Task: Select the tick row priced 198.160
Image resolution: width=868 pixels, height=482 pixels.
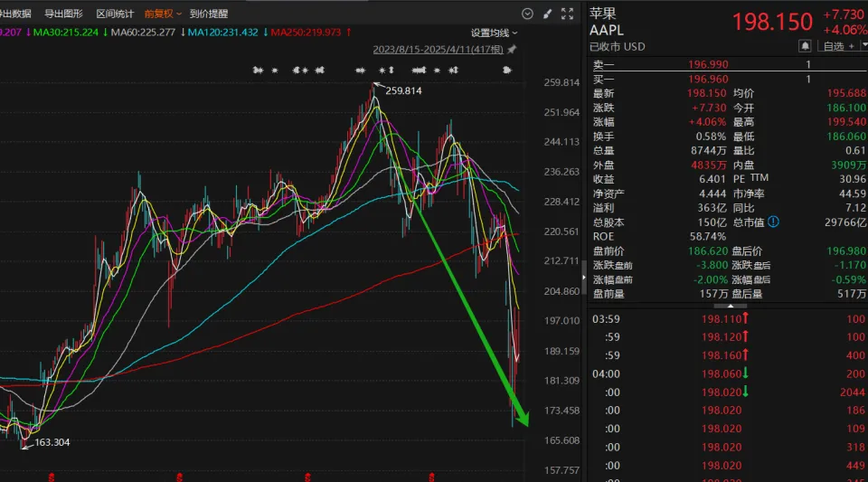Action: click(727, 355)
